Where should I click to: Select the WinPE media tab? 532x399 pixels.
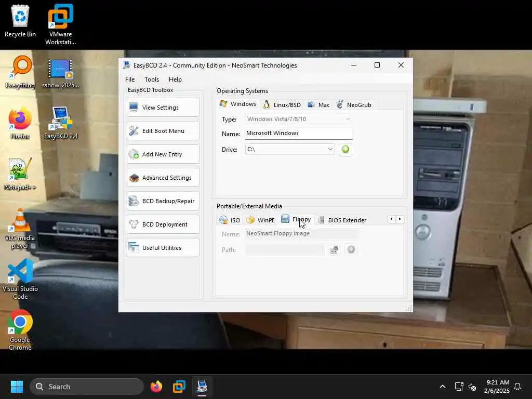(x=261, y=220)
